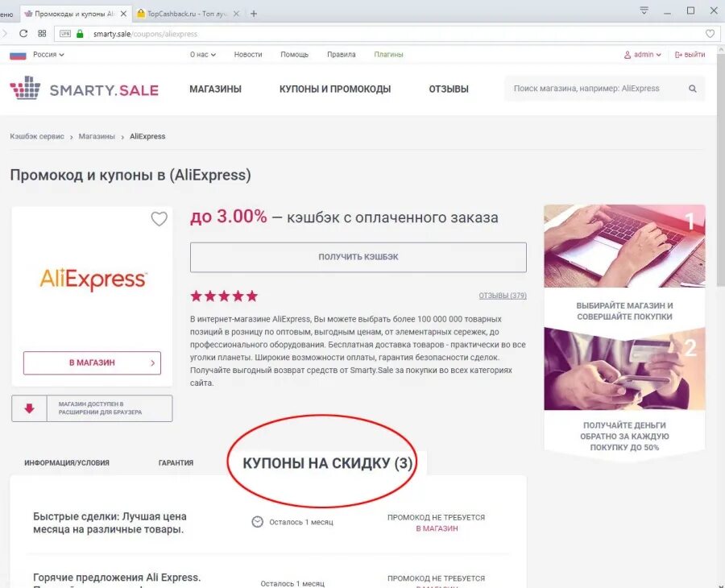725x588 pixels.
Task: Bookmark page with address bar heart icon
Action: (x=710, y=34)
